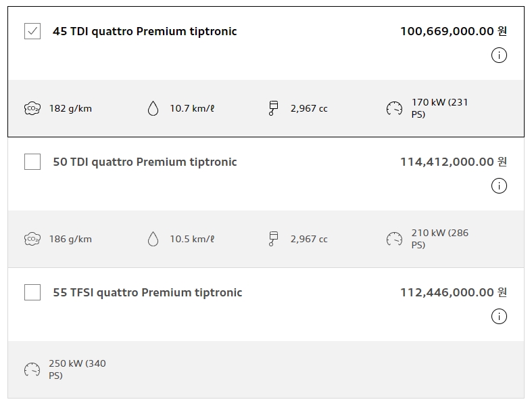Click the piston icon in the 50 TDI row
The image size is (532, 406).
click(274, 238)
